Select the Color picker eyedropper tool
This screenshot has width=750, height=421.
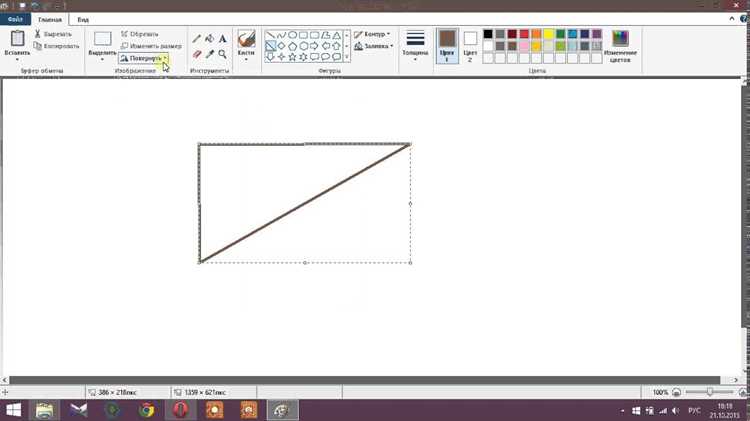point(210,54)
